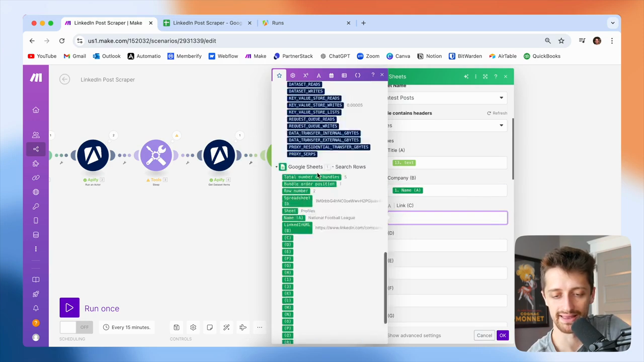Open help in the Sheets module header

click(x=496, y=76)
